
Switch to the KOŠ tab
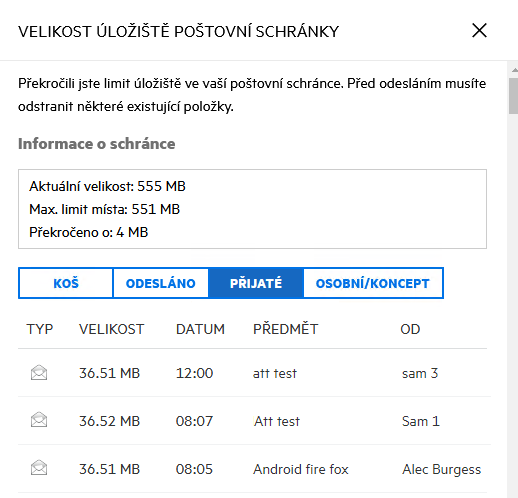(66, 283)
